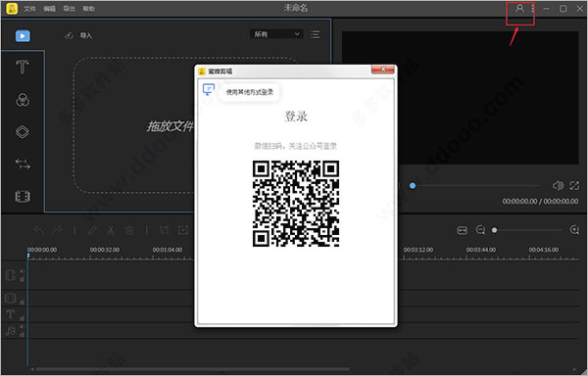The image size is (588, 376).
Task: Zoom in the timeline
Action: pyautogui.click(x=574, y=230)
